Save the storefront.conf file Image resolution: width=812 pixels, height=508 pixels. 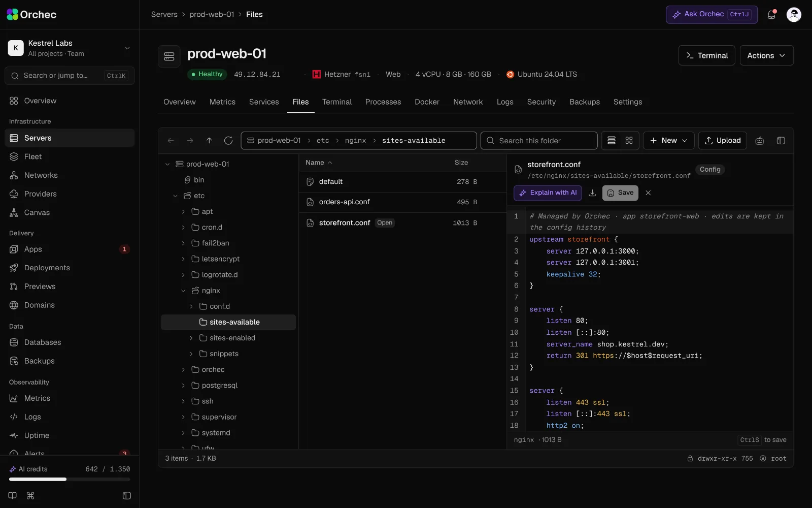620,193
